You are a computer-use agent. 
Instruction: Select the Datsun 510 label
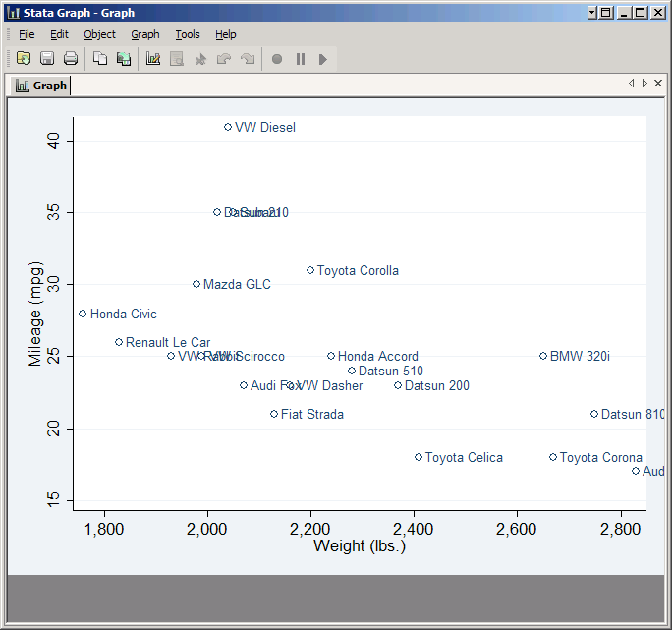pyautogui.click(x=391, y=371)
